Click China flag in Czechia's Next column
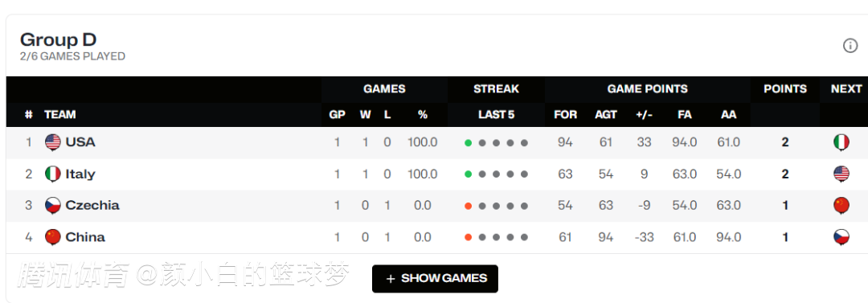 point(841,206)
